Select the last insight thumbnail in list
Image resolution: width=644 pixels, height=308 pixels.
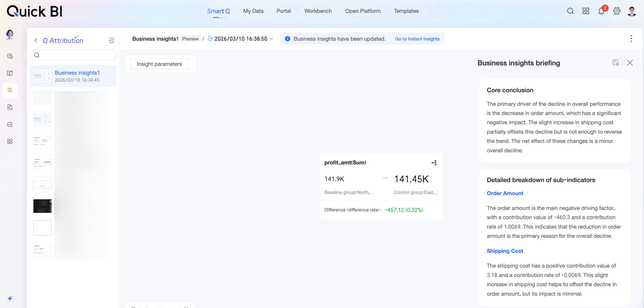tap(43, 249)
